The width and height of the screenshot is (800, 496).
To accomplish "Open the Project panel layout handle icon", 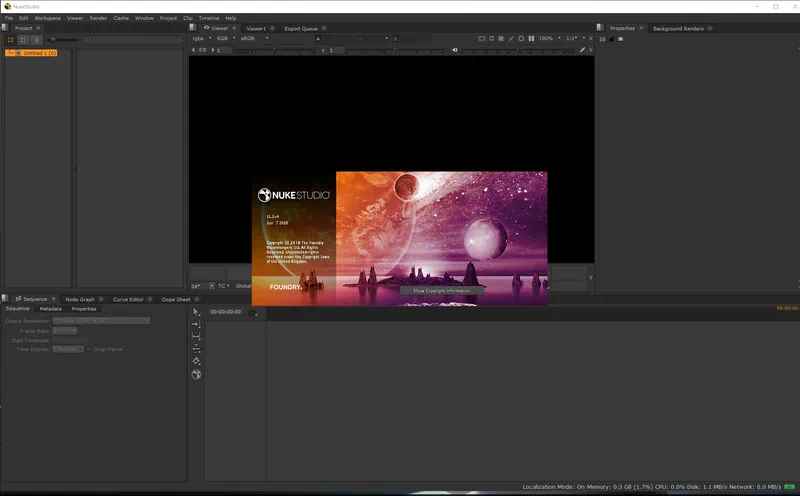I will click(5, 28).
